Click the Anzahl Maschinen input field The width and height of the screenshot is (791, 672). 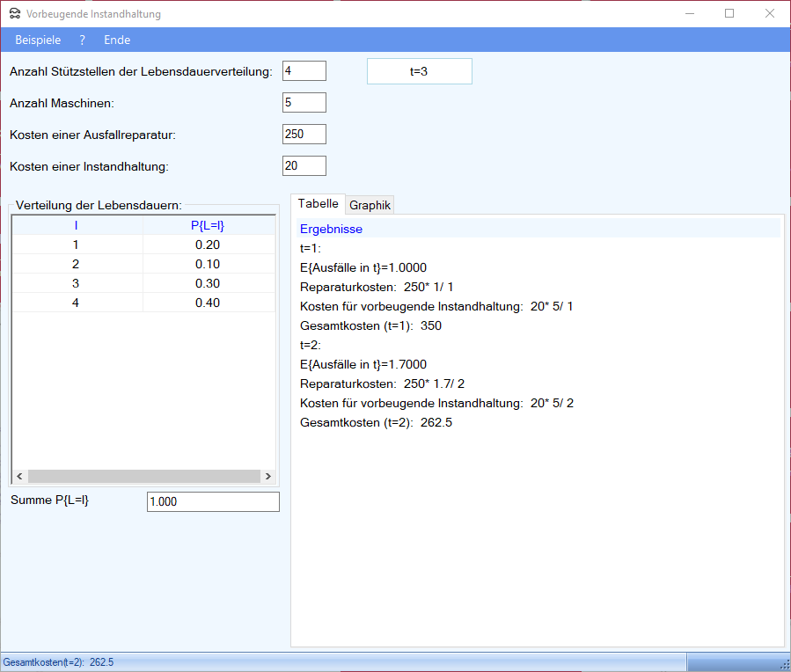pos(304,103)
